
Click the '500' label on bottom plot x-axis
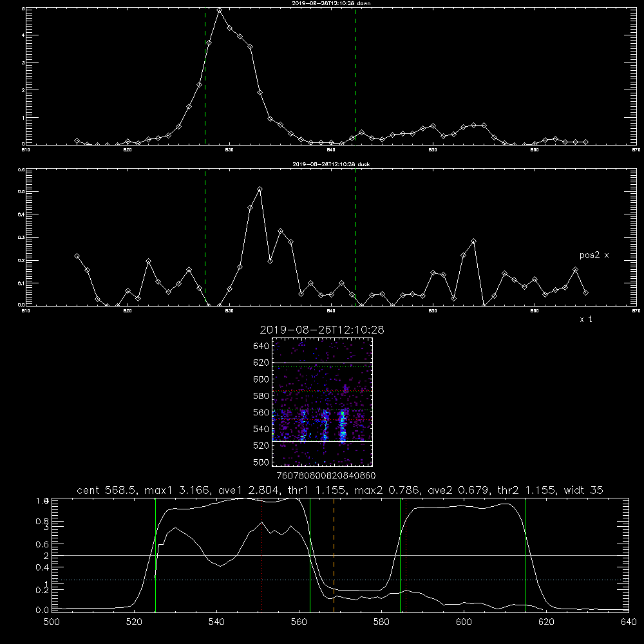click(52, 622)
